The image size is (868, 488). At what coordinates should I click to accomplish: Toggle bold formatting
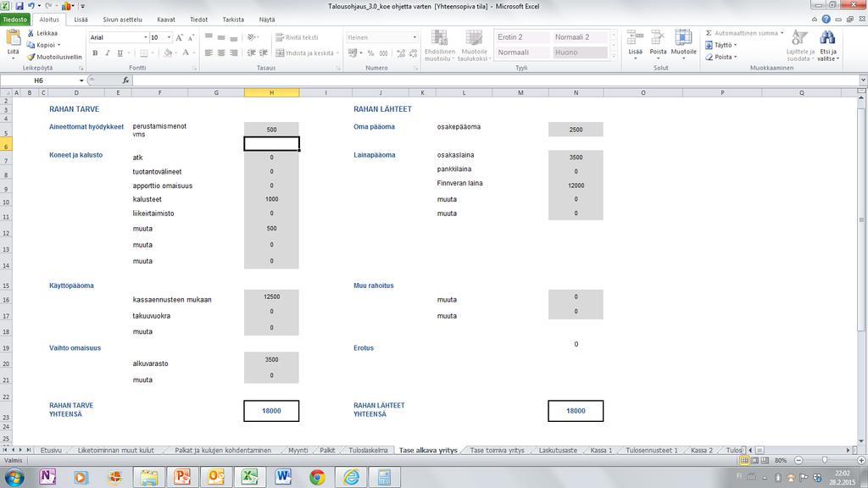click(x=95, y=53)
